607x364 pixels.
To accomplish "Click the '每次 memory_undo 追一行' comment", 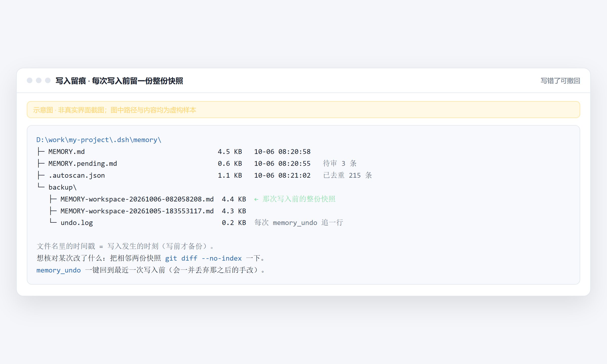I will (x=299, y=223).
